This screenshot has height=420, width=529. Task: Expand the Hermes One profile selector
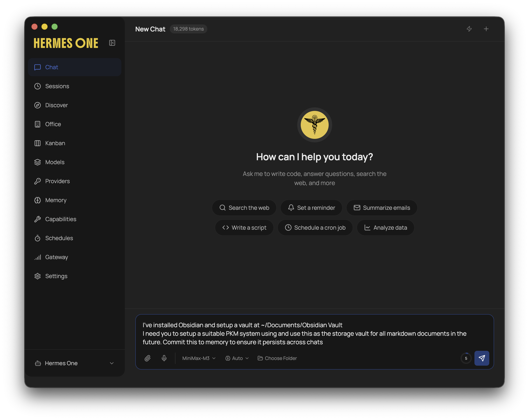[x=75, y=363]
